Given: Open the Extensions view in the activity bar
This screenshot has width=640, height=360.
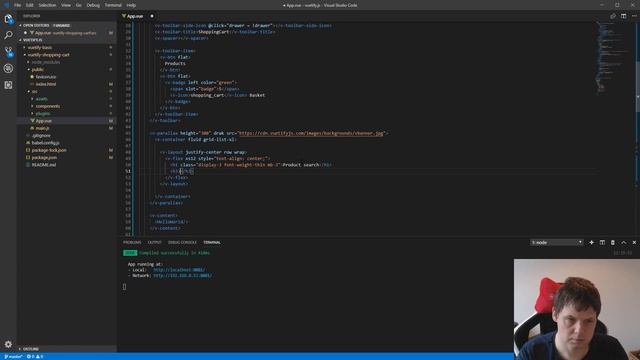Looking at the screenshot, I should [x=8, y=85].
